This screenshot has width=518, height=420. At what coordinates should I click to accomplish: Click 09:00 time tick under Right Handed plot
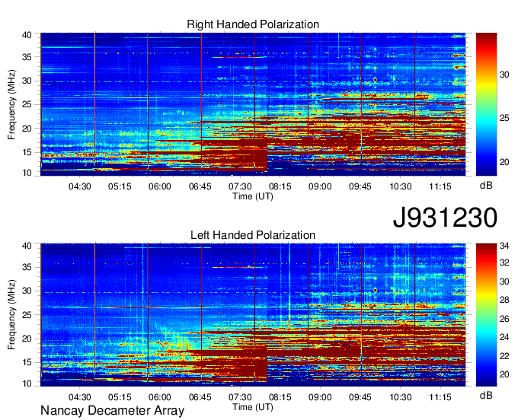click(x=320, y=186)
